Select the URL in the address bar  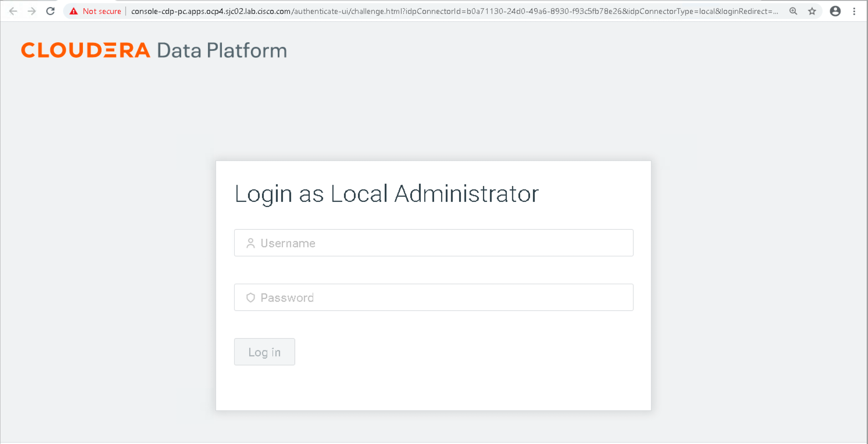click(x=438, y=11)
